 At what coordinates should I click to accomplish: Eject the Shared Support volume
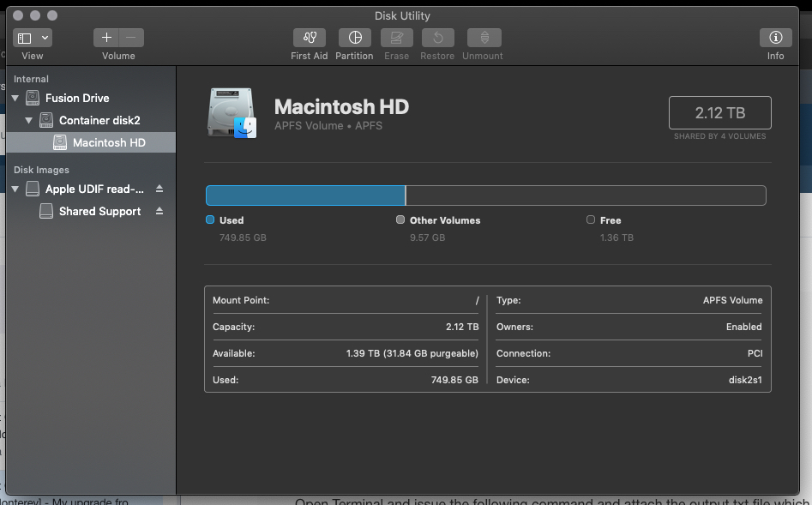click(159, 211)
